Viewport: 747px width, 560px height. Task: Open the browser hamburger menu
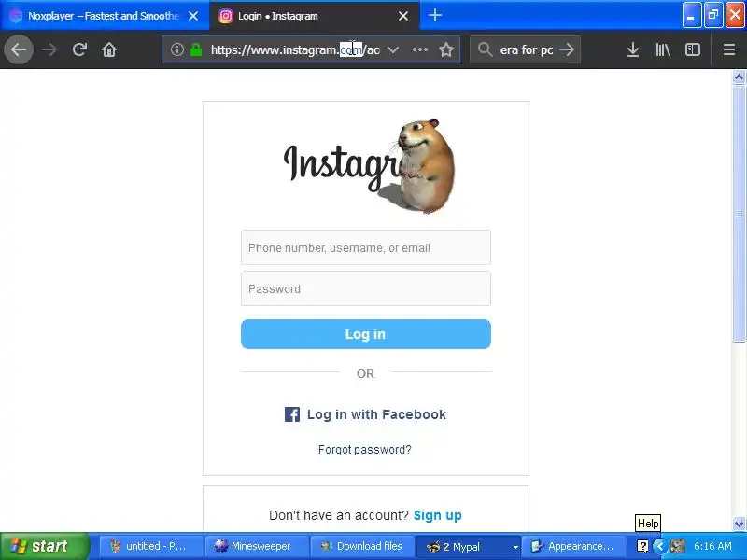pos(729,49)
